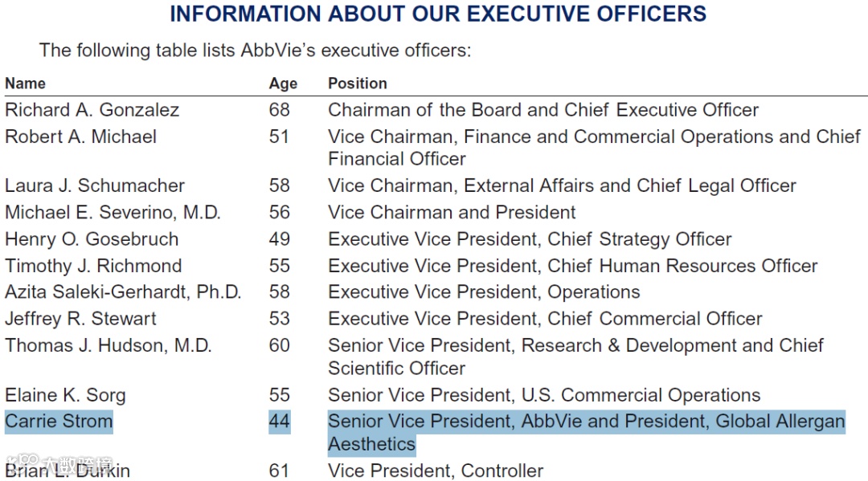Click "Chairman of the Board and Chief Executive Officer"
Viewport: 868px width, 481px height.
(x=542, y=110)
